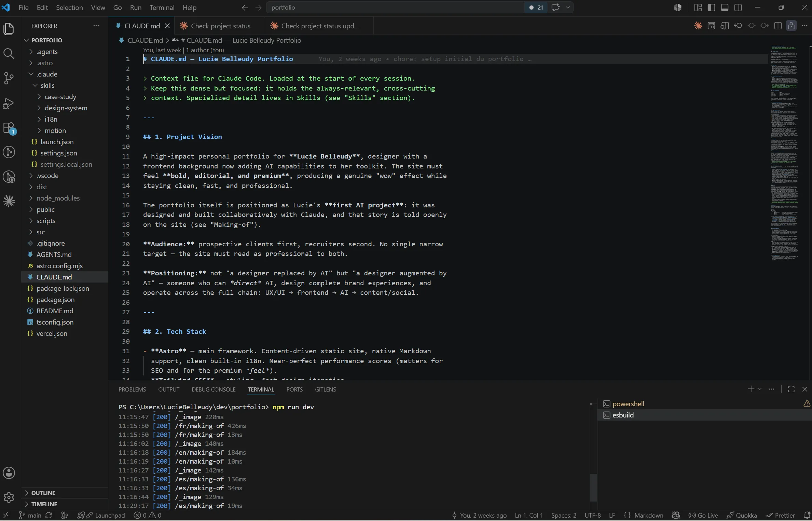This screenshot has height=521, width=812.
Task: Open notifications bell in status bar
Action: 807,515
